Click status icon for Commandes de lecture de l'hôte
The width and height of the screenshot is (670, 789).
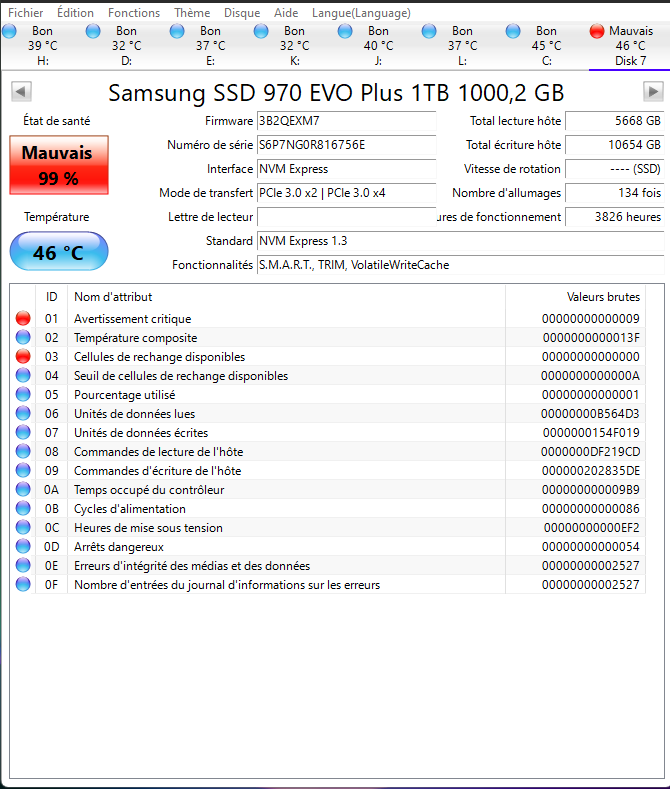pos(23,451)
